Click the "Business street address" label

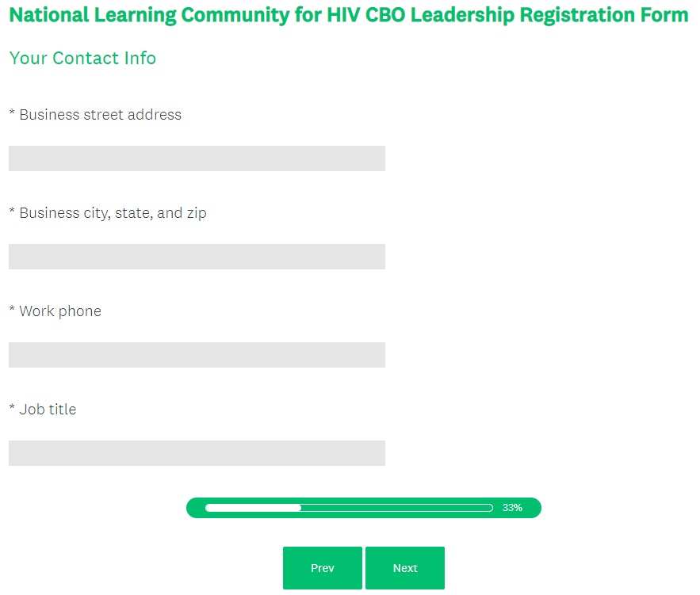click(x=100, y=115)
